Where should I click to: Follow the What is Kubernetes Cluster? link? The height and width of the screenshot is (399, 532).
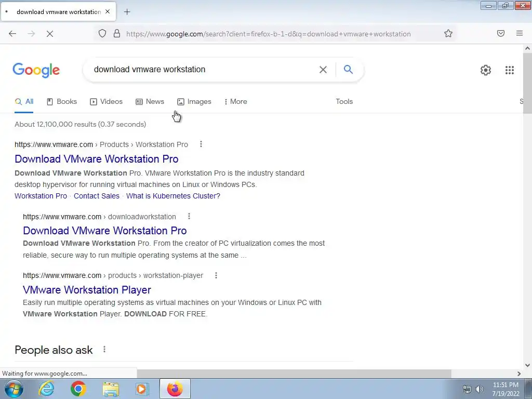(x=173, y=196)
